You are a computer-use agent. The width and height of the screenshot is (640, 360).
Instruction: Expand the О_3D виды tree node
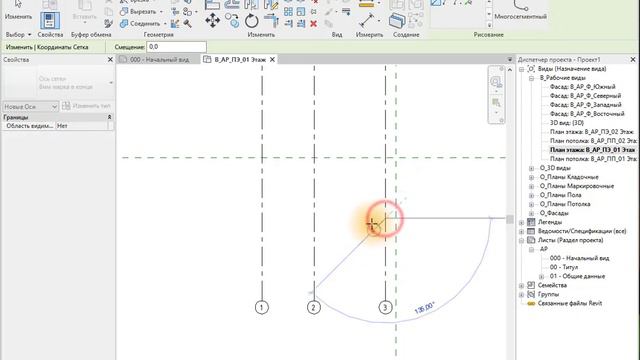[x=531, y=168]
